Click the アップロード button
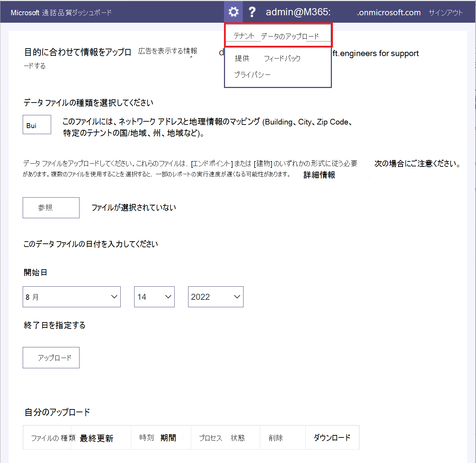Screen dimensions: 476x463 [51, 358]
